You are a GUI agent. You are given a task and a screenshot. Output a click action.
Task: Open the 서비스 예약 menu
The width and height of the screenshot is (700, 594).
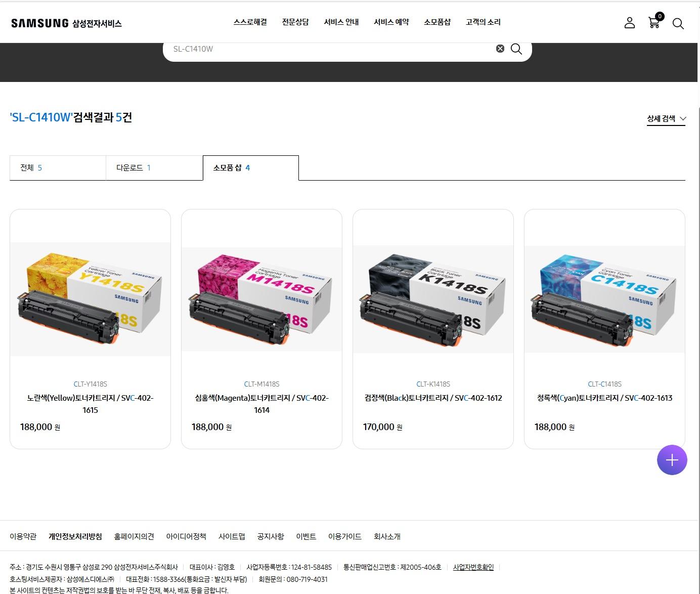click(x=391, y=22)
